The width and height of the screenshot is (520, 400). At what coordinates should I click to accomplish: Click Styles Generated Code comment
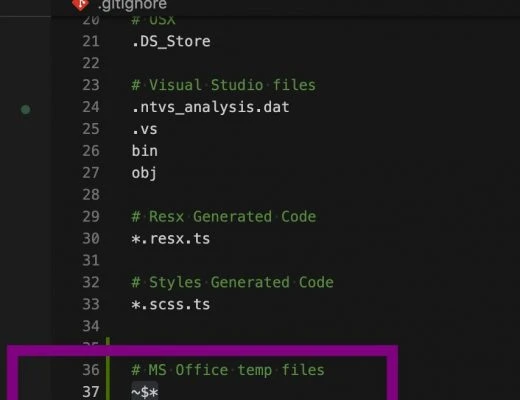point(232,282)
